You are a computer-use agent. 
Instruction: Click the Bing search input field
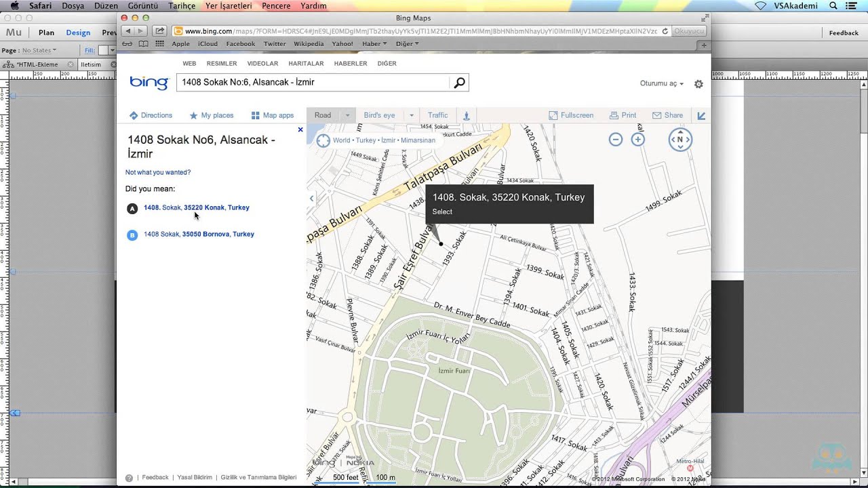[x=313, y=83]
